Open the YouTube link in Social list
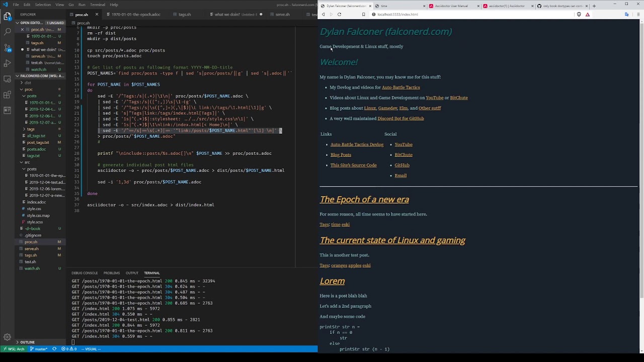The height and width of the screenshot is (362, 644). 403,145
